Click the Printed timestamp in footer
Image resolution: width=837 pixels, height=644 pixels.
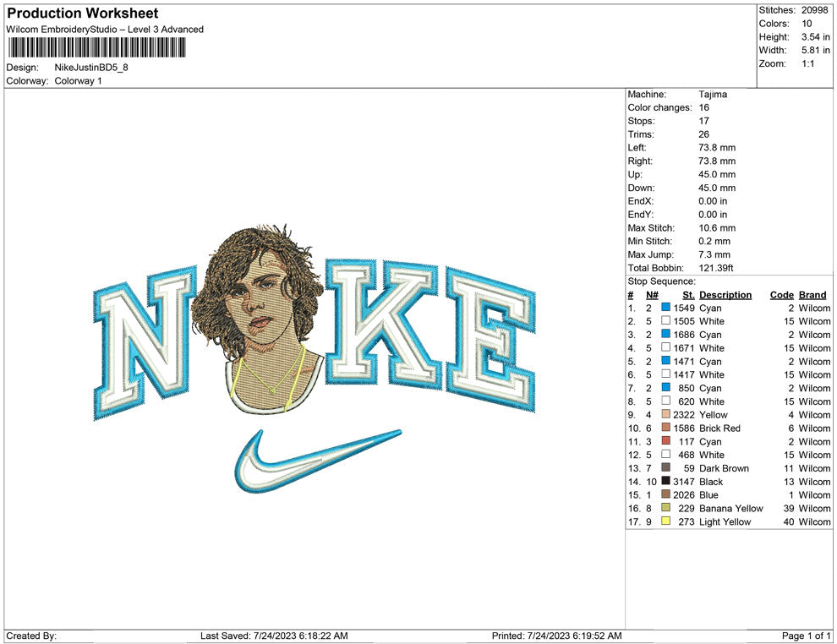(557, 636)
